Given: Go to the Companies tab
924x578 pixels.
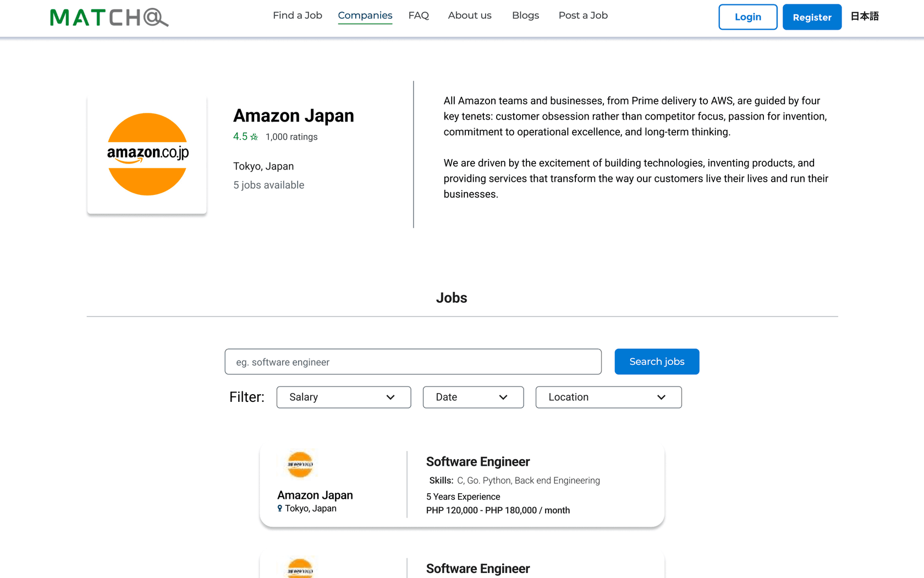Looking at the screenshot, I should pyautogui.click(x=365, y=15).
